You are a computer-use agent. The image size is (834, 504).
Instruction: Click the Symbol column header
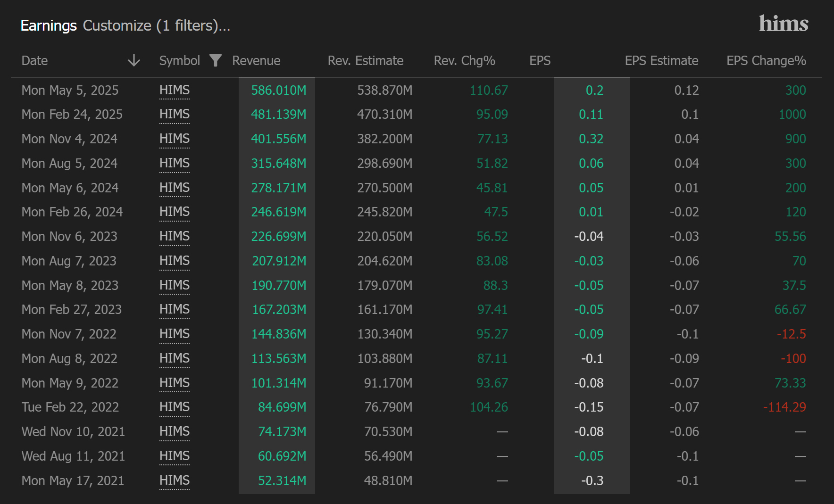point(179,61)
